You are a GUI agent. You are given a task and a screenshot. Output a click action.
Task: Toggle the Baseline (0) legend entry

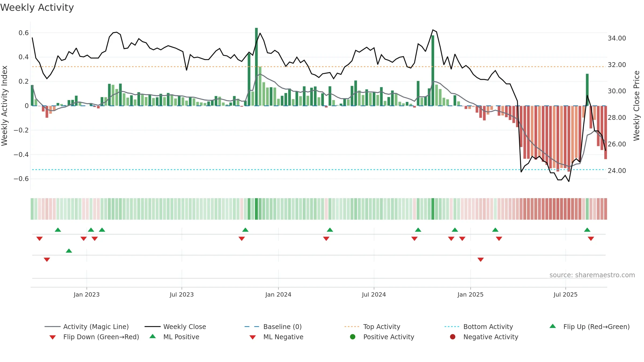tap(273, 327)
